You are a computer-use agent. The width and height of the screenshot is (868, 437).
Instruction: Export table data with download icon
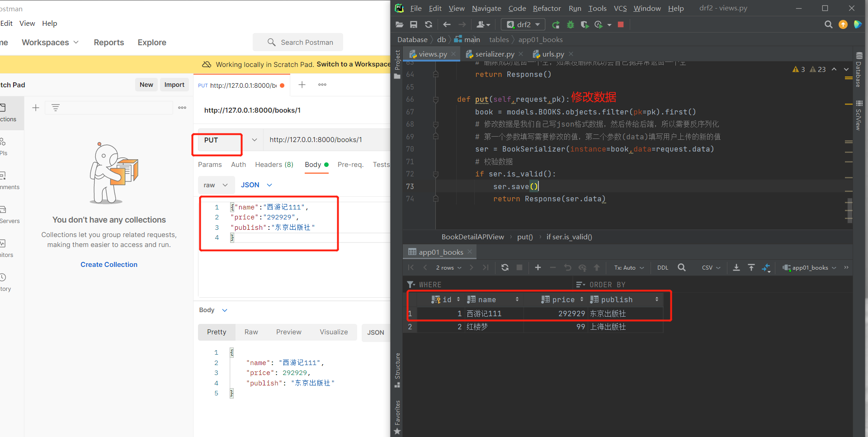[736, 267]
